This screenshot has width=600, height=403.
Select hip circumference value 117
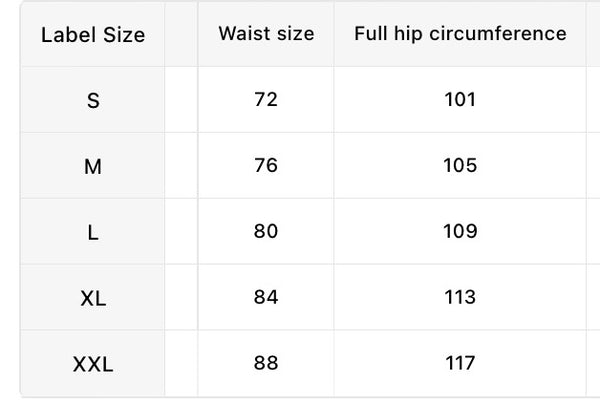click(460, 363)
